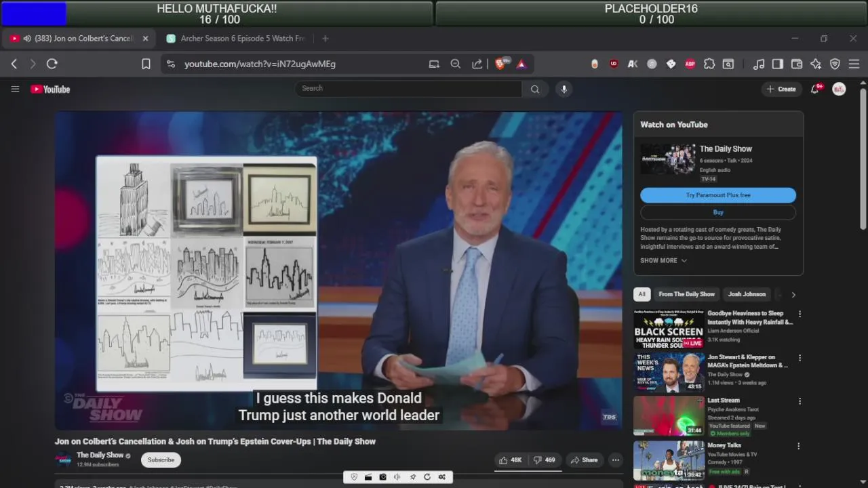868x488 pixels.
Task: Open the Brave Wallet icon
Action: coord(797,64)
